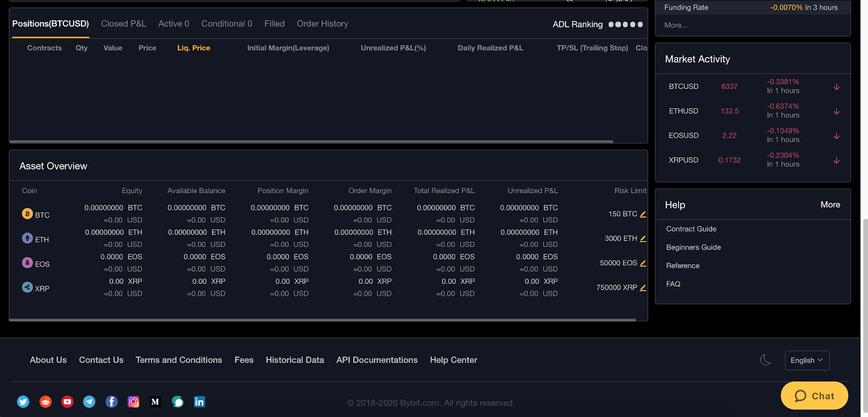This screenshot has width=868, height=417.
Task: Open the Historical Data link
Action: pos(295,360)
